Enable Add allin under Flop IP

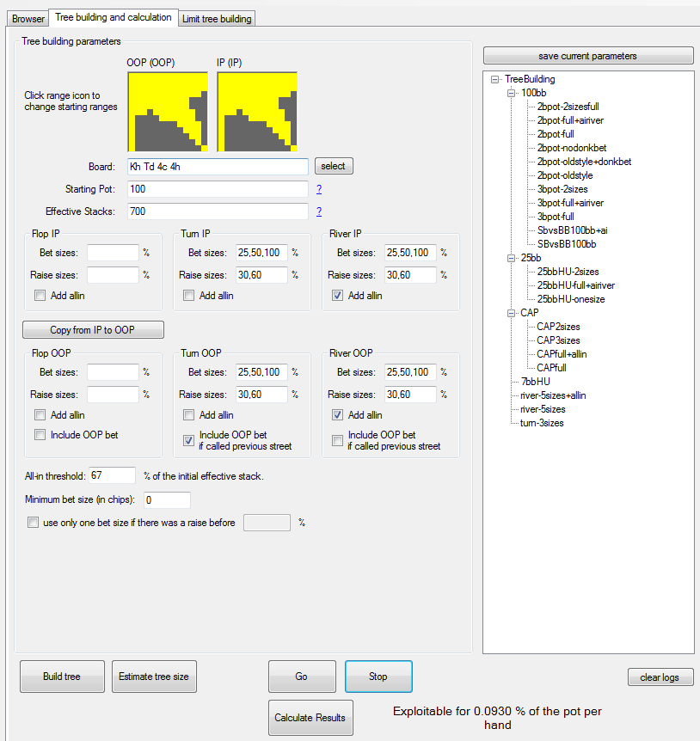(x=40, y=296)
